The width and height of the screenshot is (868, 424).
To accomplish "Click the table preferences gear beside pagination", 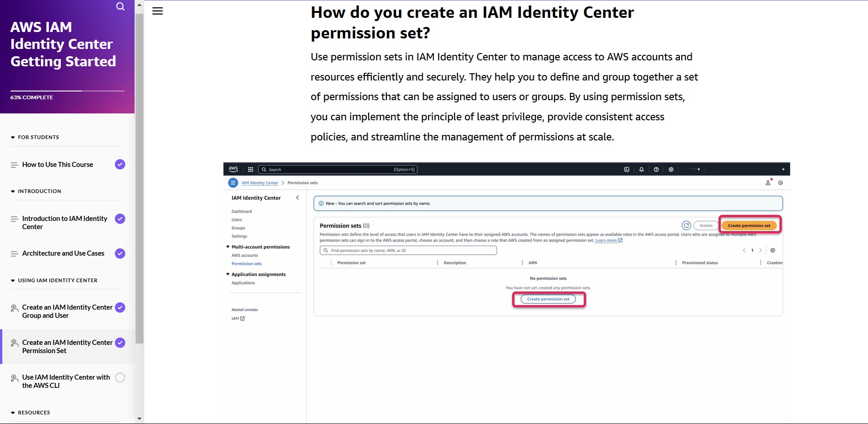I will 773,250.
